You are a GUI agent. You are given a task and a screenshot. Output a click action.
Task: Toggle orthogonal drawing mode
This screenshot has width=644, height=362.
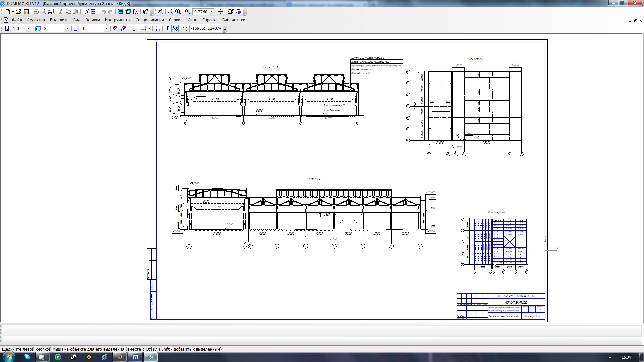tap(167, 29)
